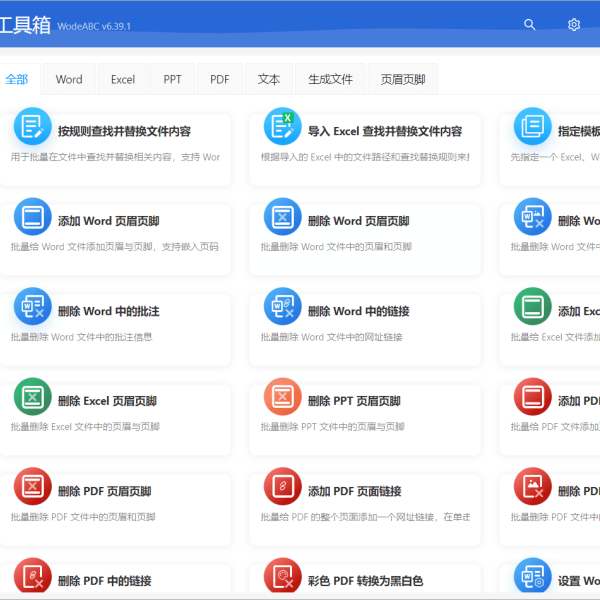Click description 批量删除 Word 文件中的批注信息
Image resolution: width=600 pixels, height=600 pixels.
pyautogui.click(x=82, y=337)
